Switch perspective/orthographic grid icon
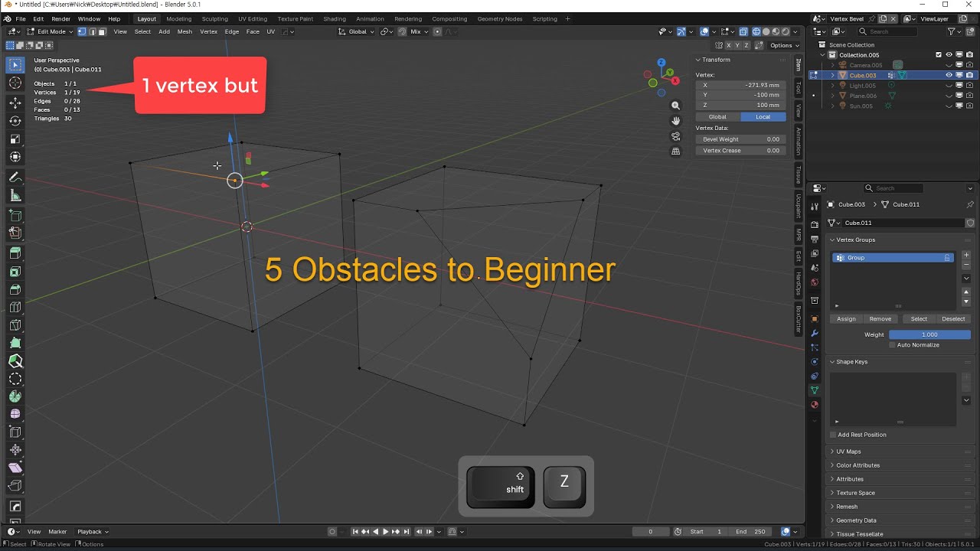 pyautogui.click(x=675, y=152)
